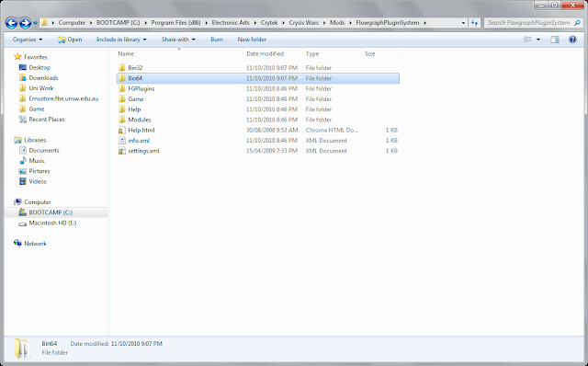Open Include in library dropdown

coord(121,40)
